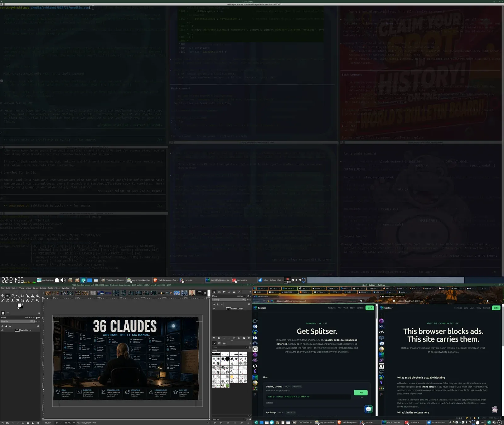Toggle visibility of Pasted Layer in left dock
The height and width of the screenshot is (425, 504).
click(x=3, y=330)
